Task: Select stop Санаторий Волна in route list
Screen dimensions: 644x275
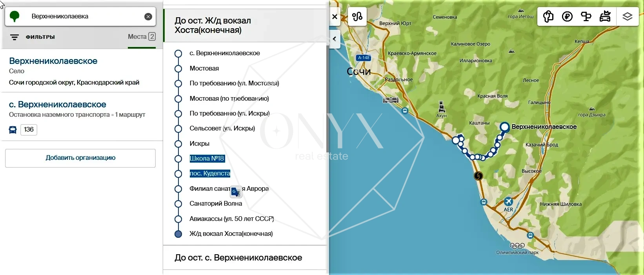Action: pos(216,204)
